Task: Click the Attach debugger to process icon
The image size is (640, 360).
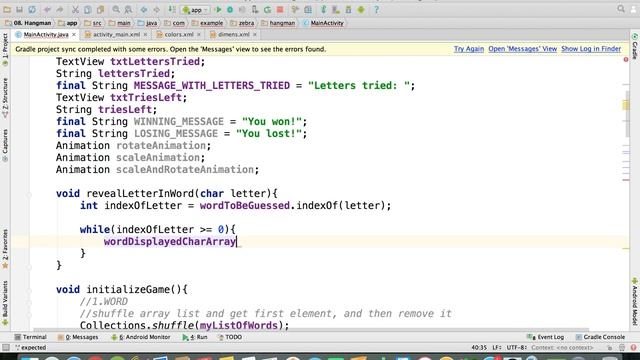Action: tap(255, 10)
